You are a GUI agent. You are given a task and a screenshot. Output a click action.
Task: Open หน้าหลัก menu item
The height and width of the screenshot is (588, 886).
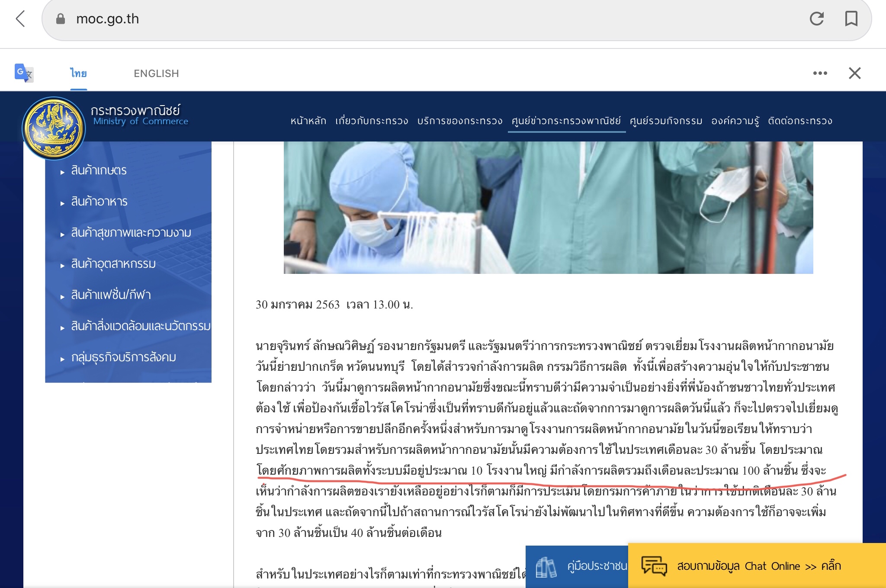[x=308, y=121]
